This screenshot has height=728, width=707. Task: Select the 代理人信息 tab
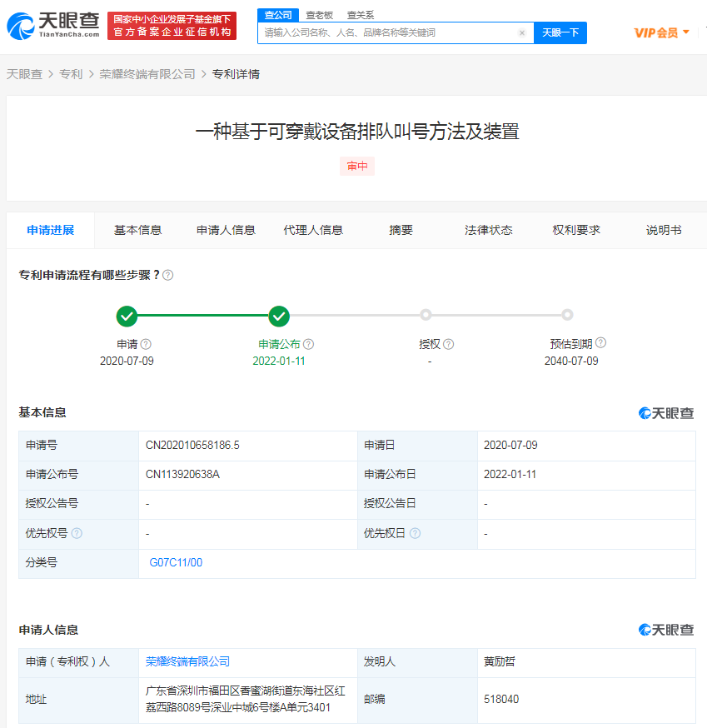click(x=313, y=230)
